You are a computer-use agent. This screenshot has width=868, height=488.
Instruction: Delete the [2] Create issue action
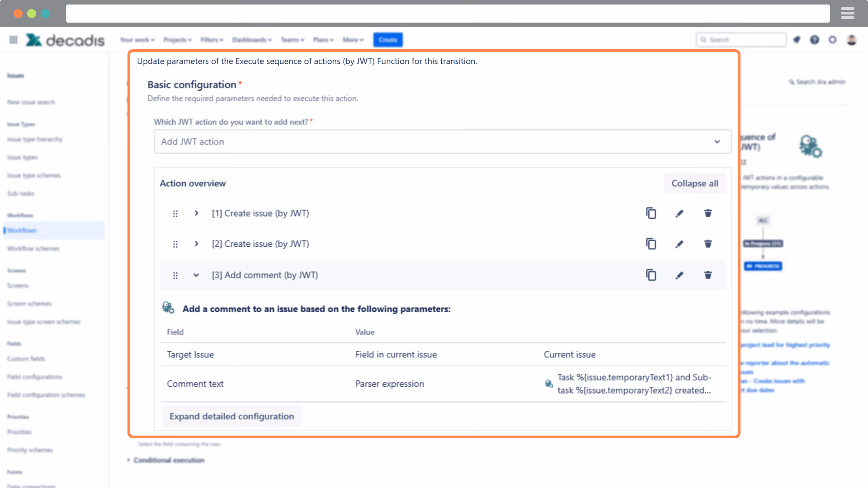(708, 244)
